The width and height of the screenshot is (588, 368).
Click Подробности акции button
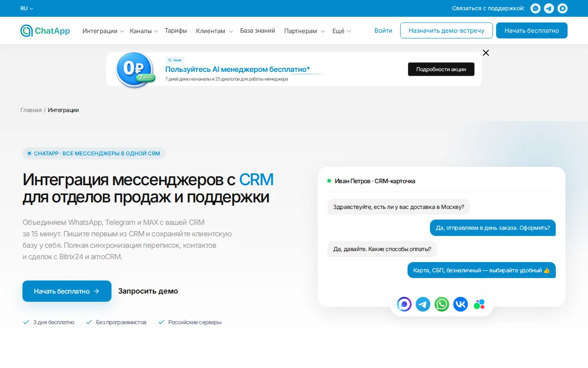(441, 69)
